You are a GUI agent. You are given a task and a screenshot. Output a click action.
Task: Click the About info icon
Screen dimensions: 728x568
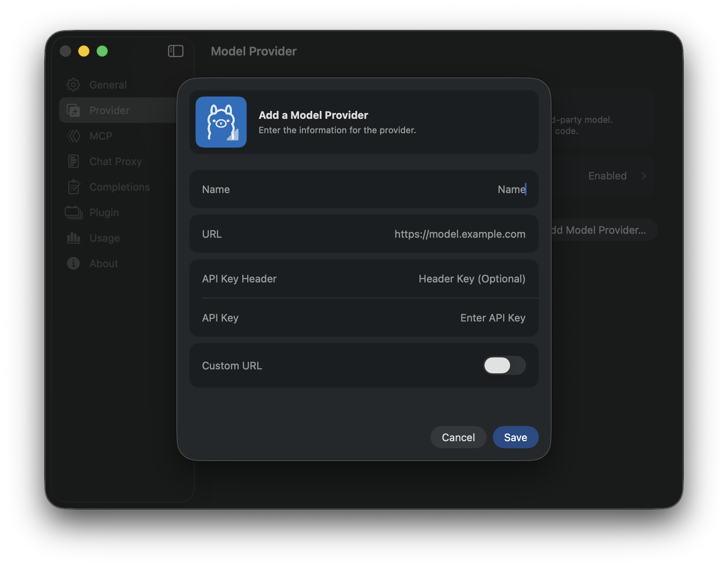[73, 263]
